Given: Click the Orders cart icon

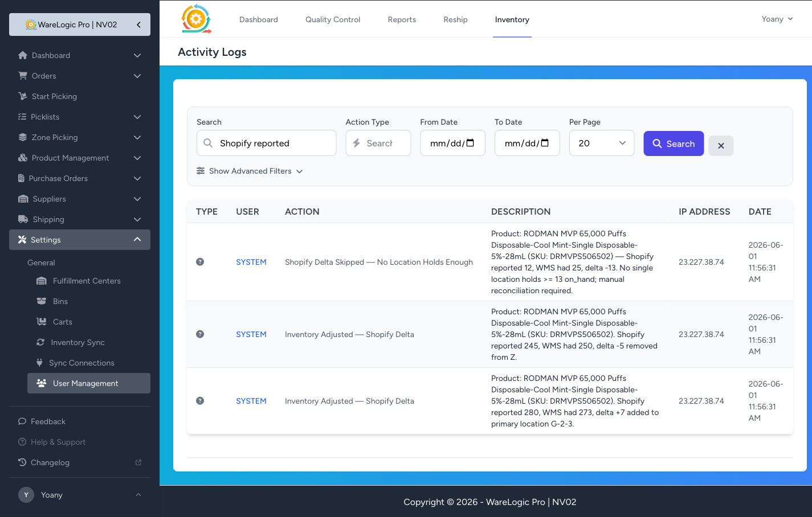Looking at the screenshot, I should pyautogui.click(x=23, y=76).
